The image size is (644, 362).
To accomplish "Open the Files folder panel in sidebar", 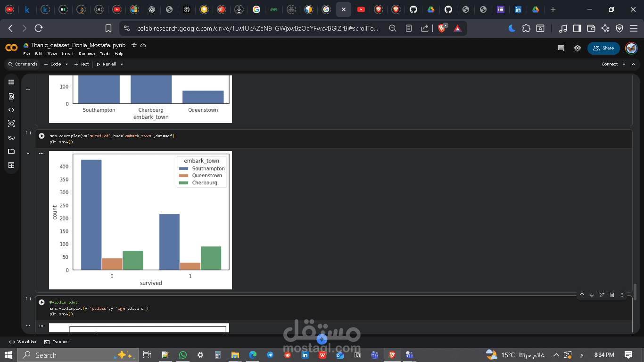I will [x=11, y=151].
